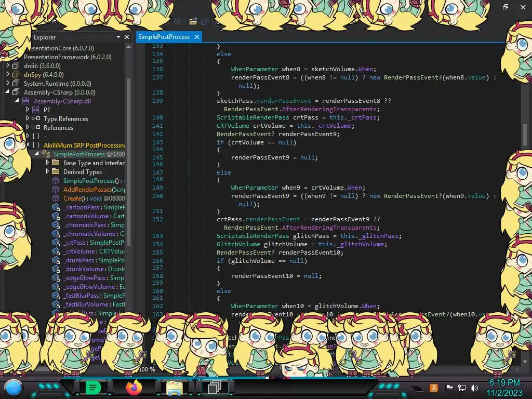Viewport: 532px width, 399px height.
Task: Click the tree scrollbar up arrow
Action: click(x=128, y=47)
